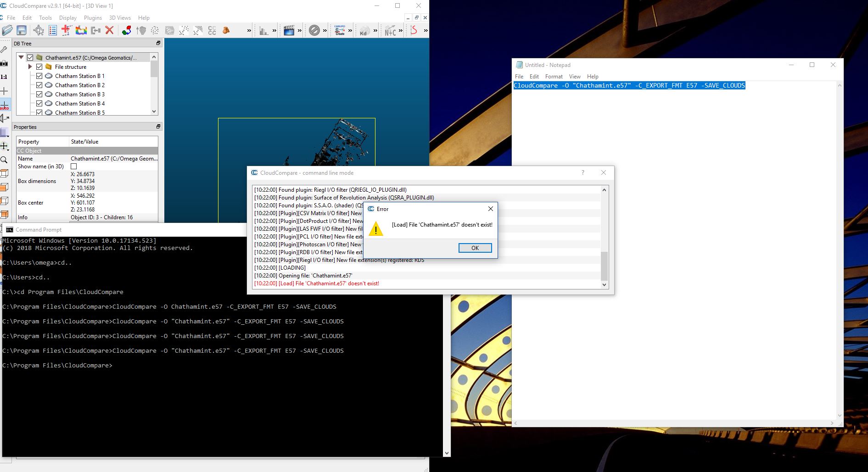The image size is (868, 472).
Task: Open the Notepad Edit menu
Action: [534, 77]
